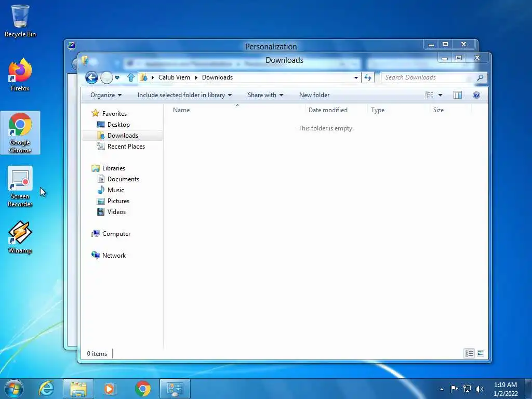Select the Firefox desktop shortcut
The width and height of the screenshot is (532, 399).
tap(20, 75)
